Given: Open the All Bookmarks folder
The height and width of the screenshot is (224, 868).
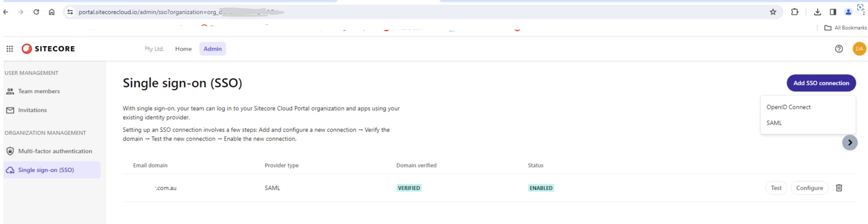Looking at the screenshot, I should pos(845,28).
